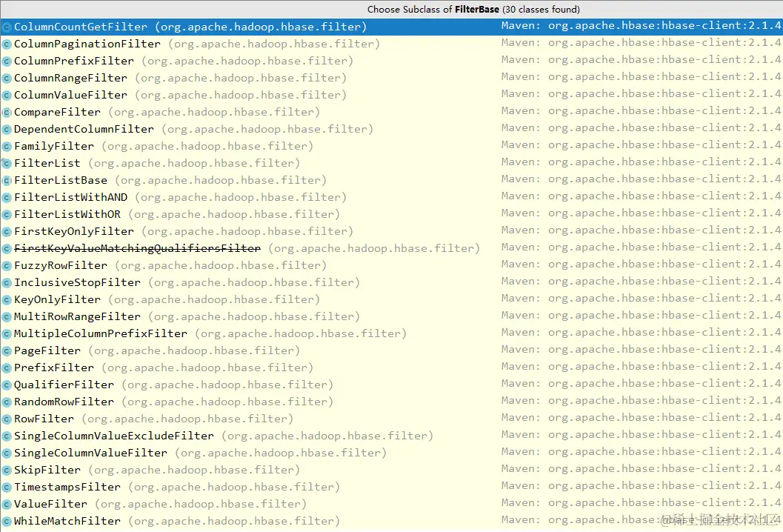Click the class icon beside MultiRowRangeFilter
The height and width of the screenshot is (532, 783).
click(7, 316)
